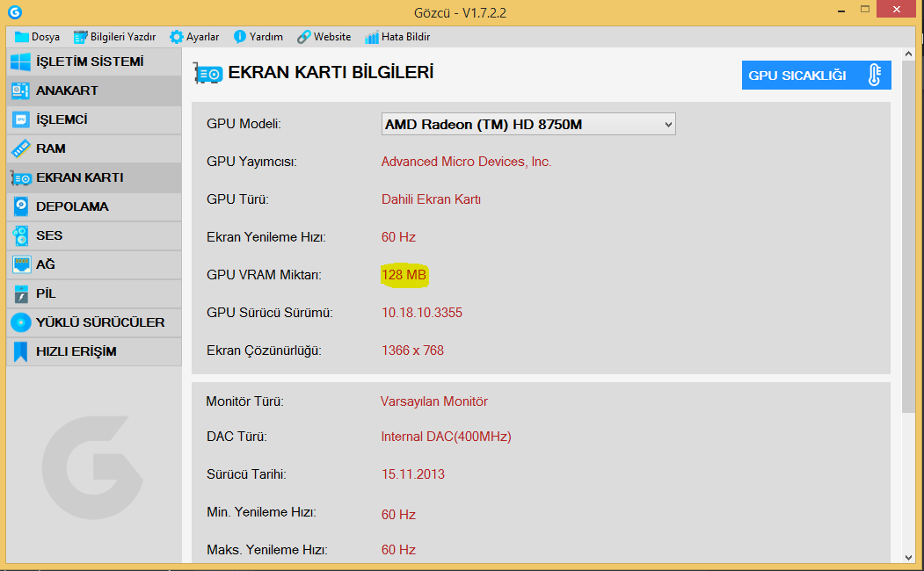Click the GPU Yayımcısı label
The height and width of the screenshot is (571, 924).
pos(251,162)
